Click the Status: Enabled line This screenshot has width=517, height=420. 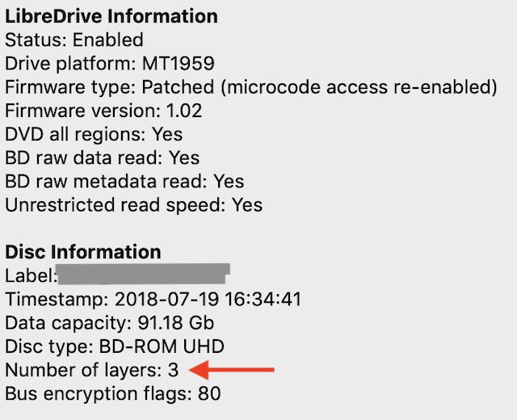[74, 40]
